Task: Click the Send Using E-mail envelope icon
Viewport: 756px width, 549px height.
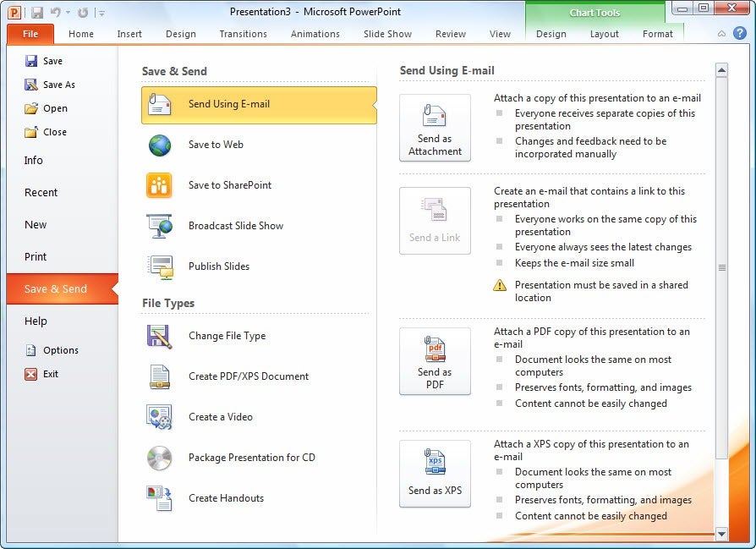Action: click(160, 104)
